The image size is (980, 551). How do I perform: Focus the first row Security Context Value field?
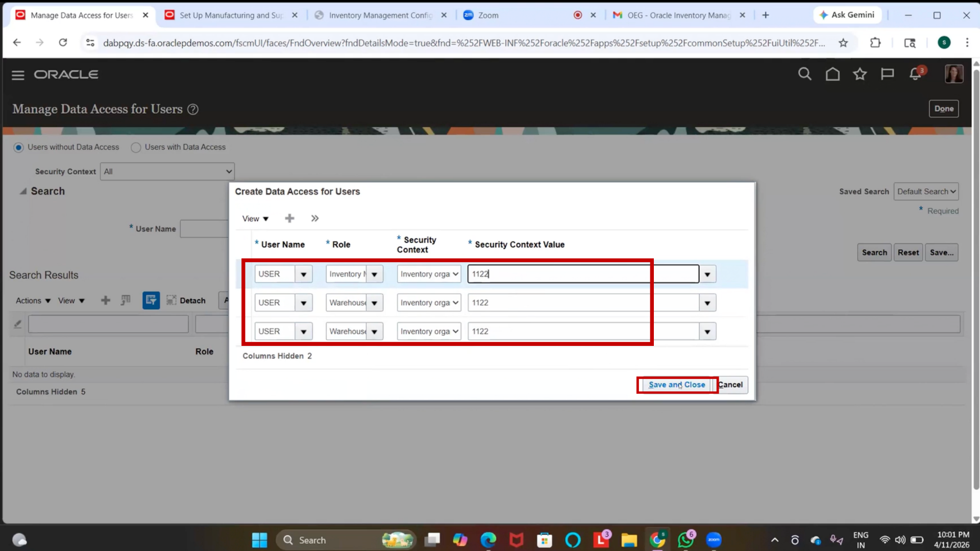[x=583, y=274]
